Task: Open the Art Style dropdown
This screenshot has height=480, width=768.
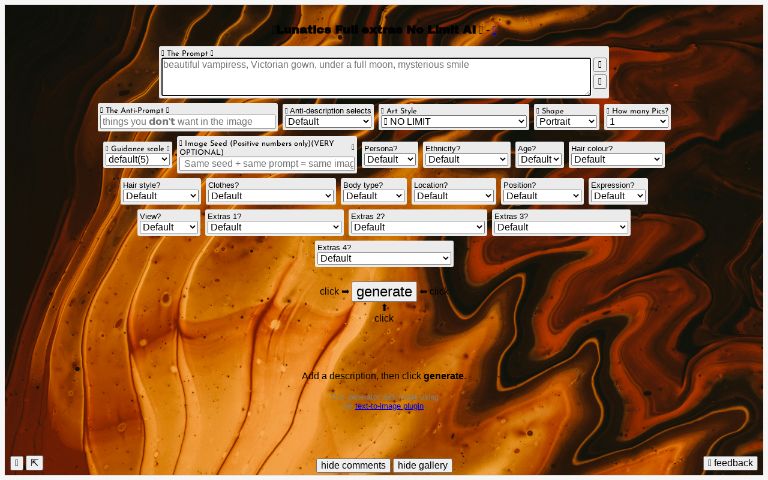Action: pos(453,122)
